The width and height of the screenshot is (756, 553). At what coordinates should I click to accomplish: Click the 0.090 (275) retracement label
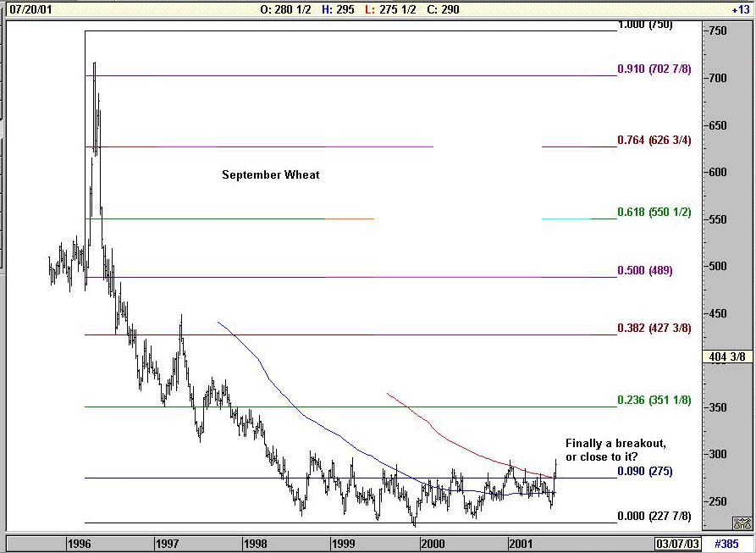(x=644, y=471)
